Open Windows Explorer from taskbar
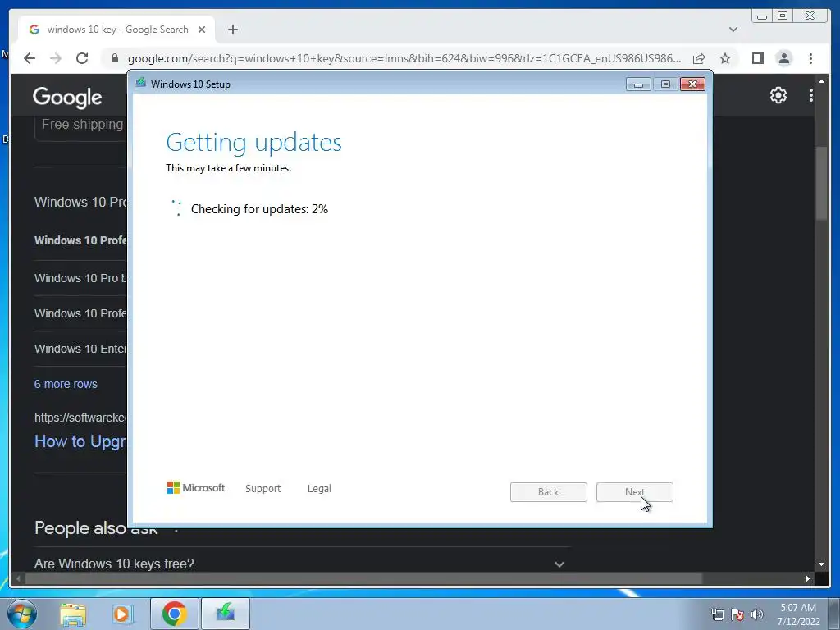The height and width of the screenshot is (630, 840). click(x=73, y=614)
